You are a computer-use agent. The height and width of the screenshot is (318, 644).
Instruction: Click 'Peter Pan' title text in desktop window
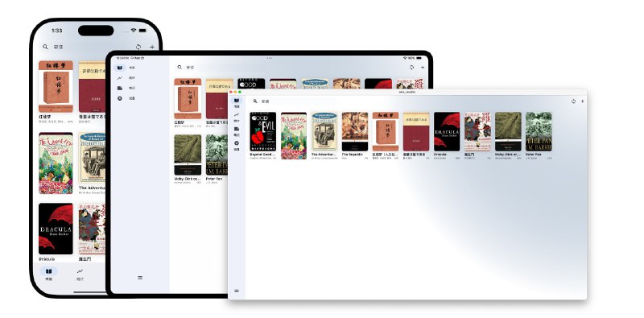click(x=533, y=155)
